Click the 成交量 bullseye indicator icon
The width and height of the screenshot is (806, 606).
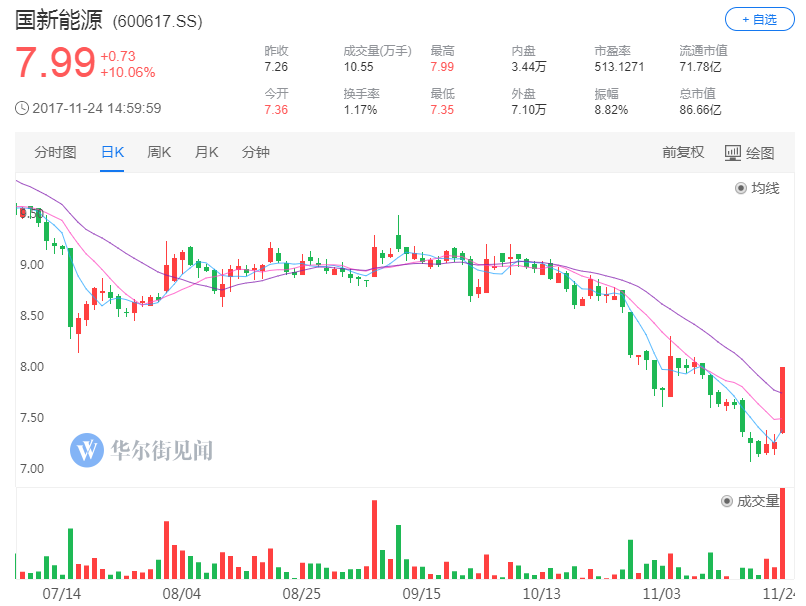[x=727, y=499]
